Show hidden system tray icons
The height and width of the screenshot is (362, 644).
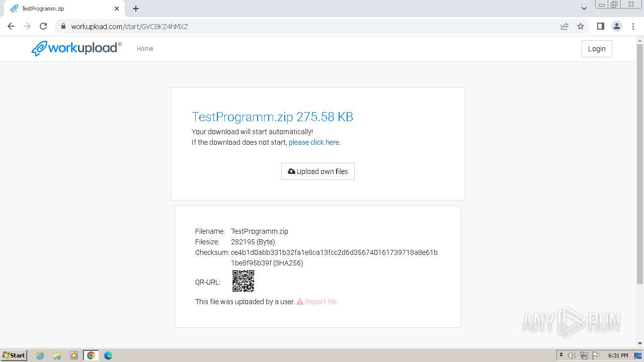pos(561,355)
